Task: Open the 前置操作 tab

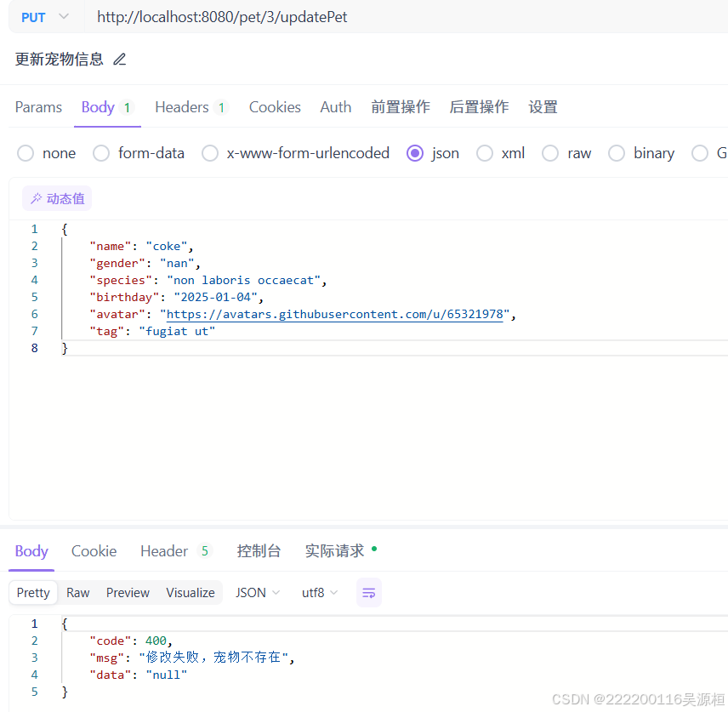Action: [x=401, y=107]
